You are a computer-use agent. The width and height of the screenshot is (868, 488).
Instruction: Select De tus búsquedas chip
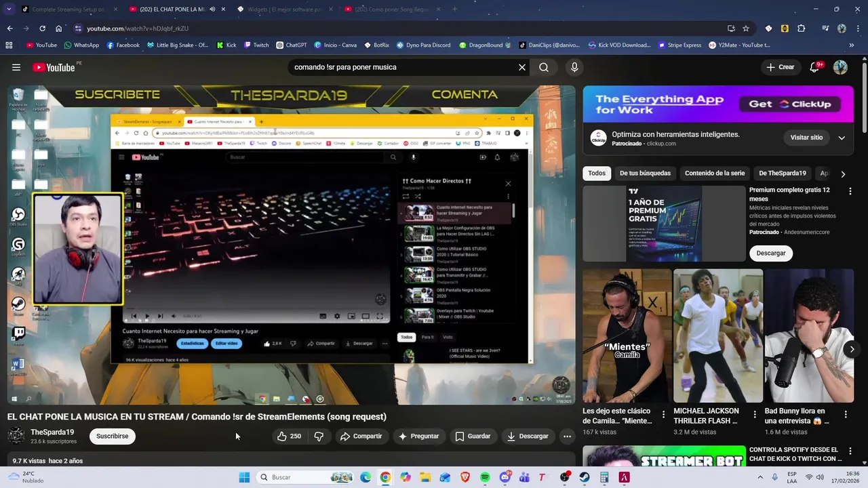(645, 173)
